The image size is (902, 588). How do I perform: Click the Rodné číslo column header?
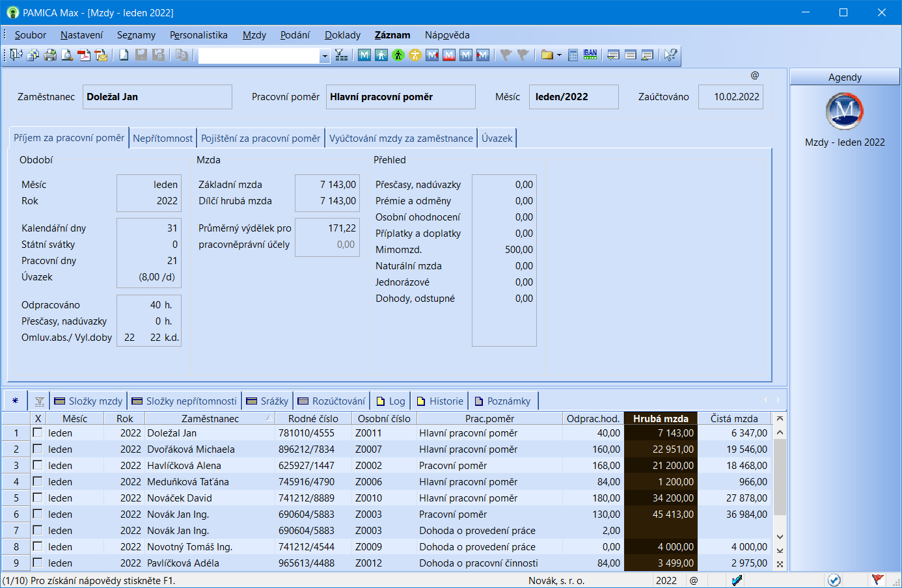[313, 418]
